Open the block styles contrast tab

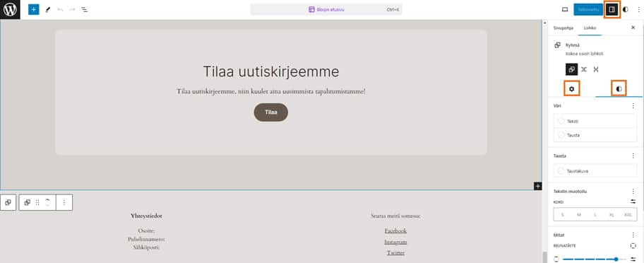619,89
